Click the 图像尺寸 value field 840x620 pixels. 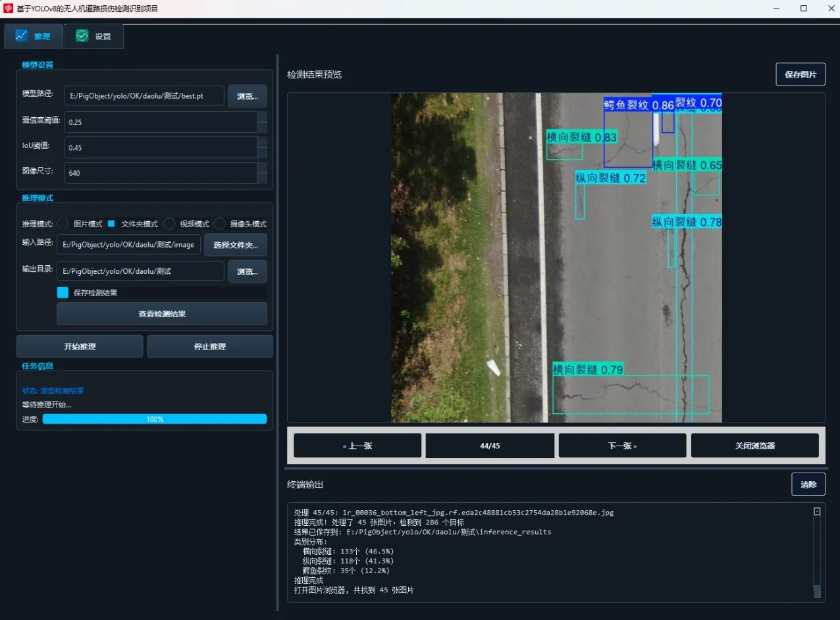pos(160,173)
